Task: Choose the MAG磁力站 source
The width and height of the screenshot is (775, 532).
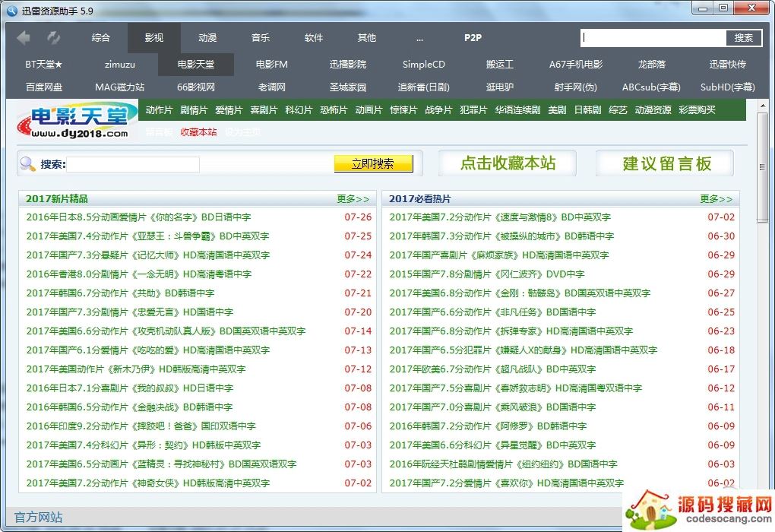Action: [x=119, y=87]
